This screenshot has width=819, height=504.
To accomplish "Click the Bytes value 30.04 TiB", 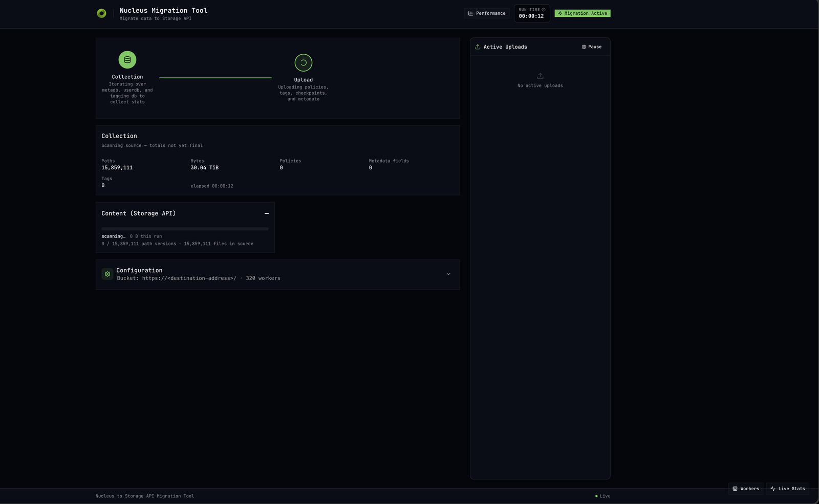I will coord(205,168).
